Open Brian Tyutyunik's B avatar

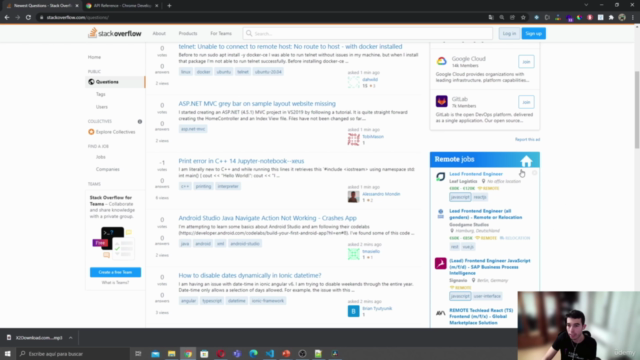click(x=353, y=311)
